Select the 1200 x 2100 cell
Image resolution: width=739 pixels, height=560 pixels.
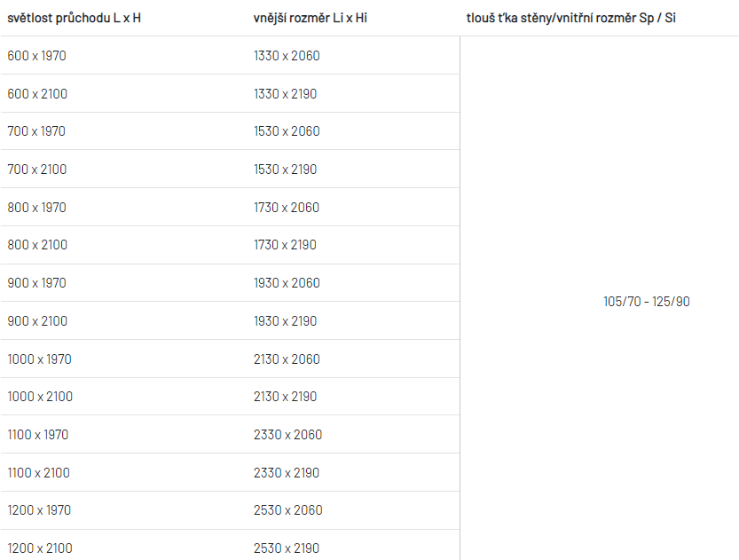(40, 548)
